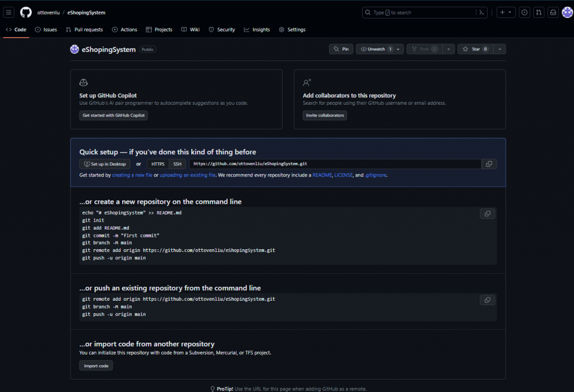Open the Actions tab

coord(124,30)
